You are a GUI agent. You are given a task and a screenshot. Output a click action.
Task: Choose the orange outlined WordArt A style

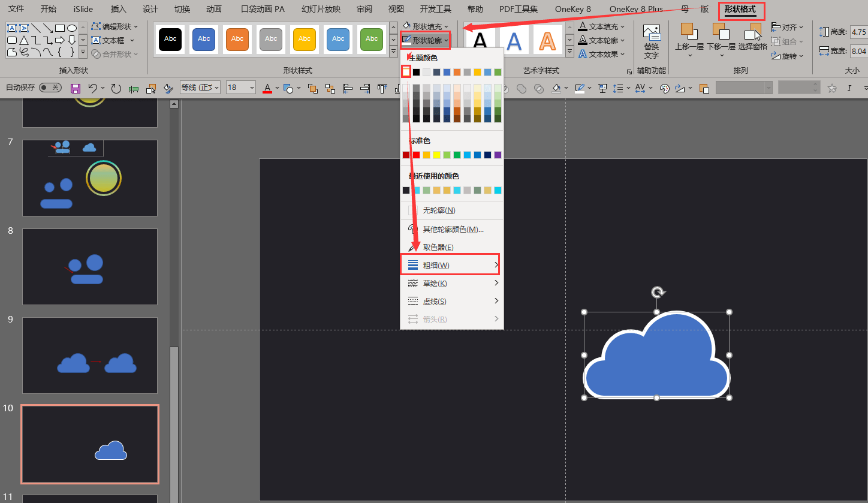pyautogui.click(x=547, y=41)
